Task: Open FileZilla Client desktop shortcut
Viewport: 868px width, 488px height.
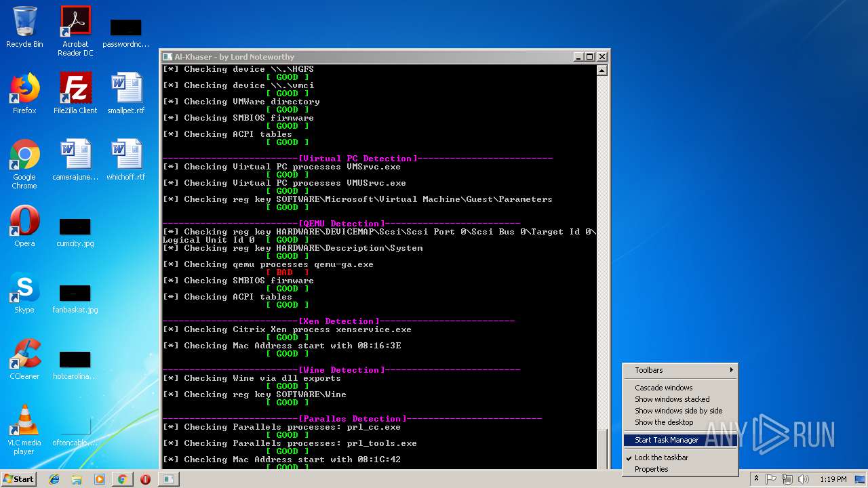Action: pyautogui.click(x=75, y=94)
